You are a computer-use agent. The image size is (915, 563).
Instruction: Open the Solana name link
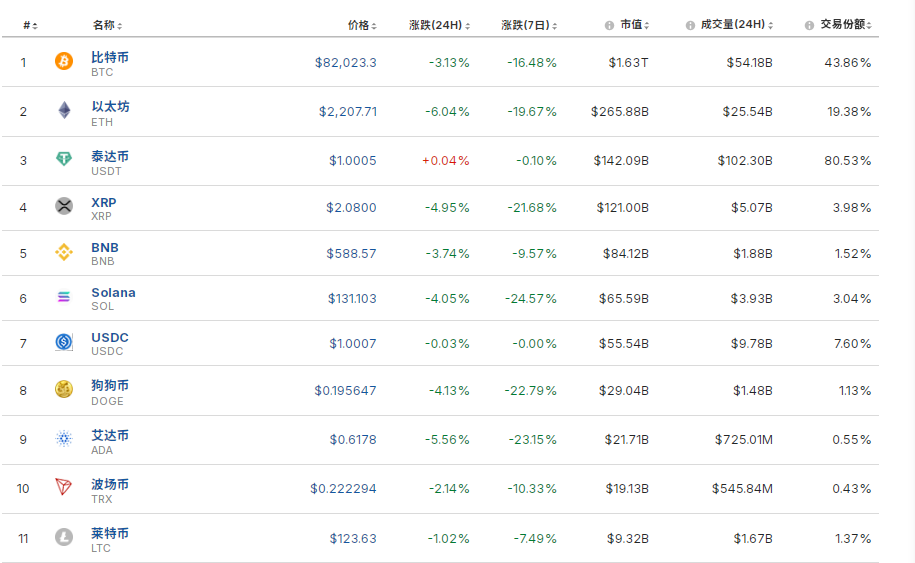tap(113, 292)
